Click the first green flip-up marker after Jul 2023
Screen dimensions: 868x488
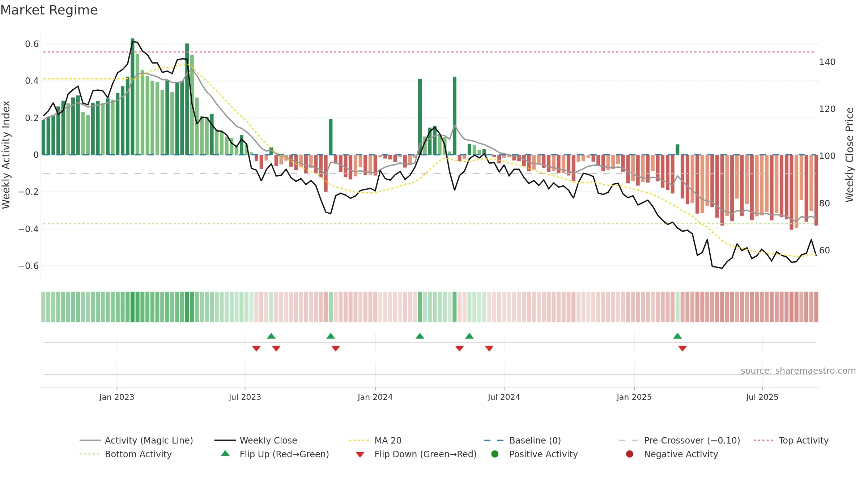271,336
